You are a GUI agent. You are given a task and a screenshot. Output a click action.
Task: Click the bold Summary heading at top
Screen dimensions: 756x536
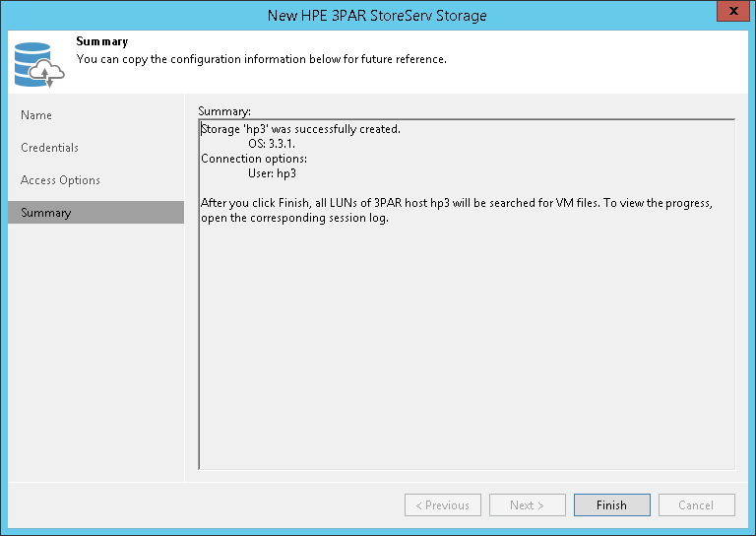point(101,42)
